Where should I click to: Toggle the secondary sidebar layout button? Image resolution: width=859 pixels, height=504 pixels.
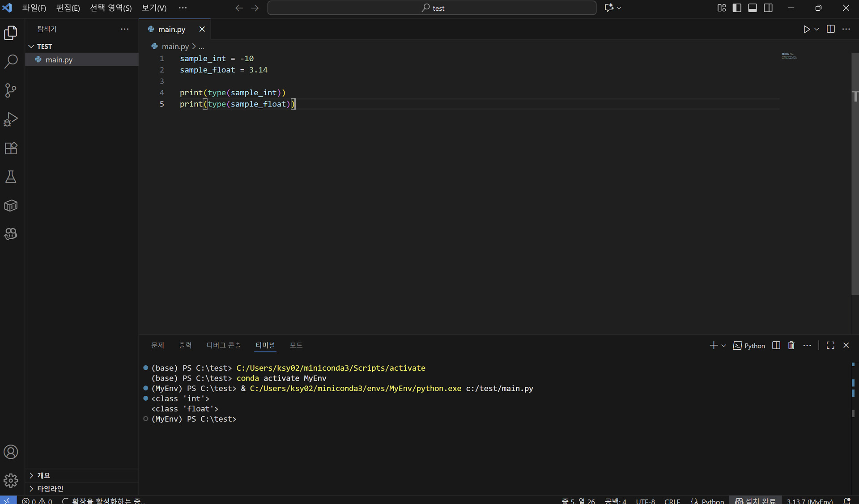pos(768,8)
